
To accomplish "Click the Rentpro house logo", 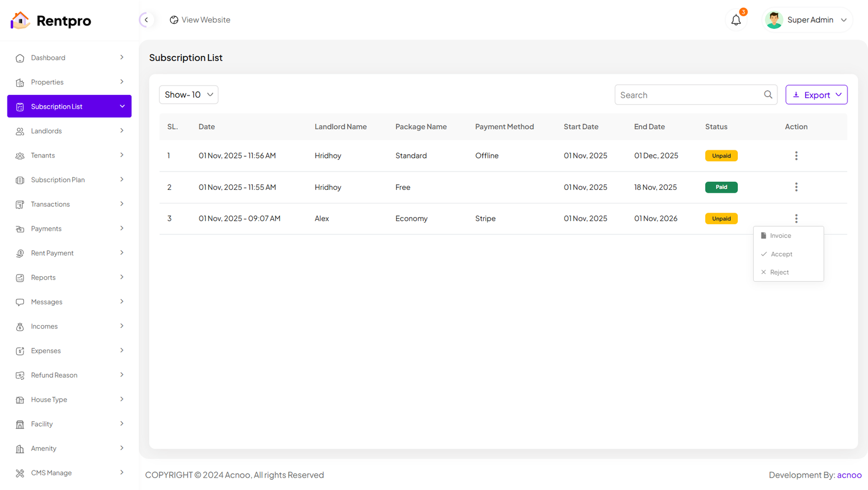I will pos(20,21).
